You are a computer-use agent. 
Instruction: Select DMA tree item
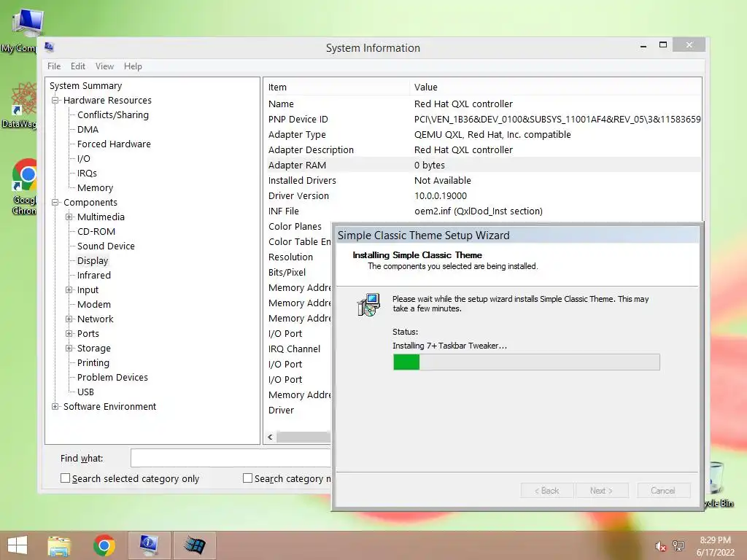88,130
